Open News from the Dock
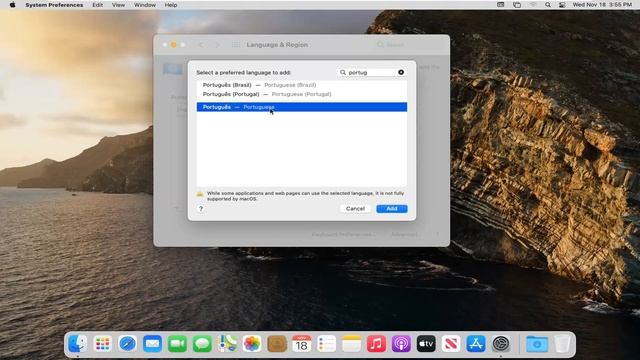Screen dimensions: 640x360 click(451, 344)
